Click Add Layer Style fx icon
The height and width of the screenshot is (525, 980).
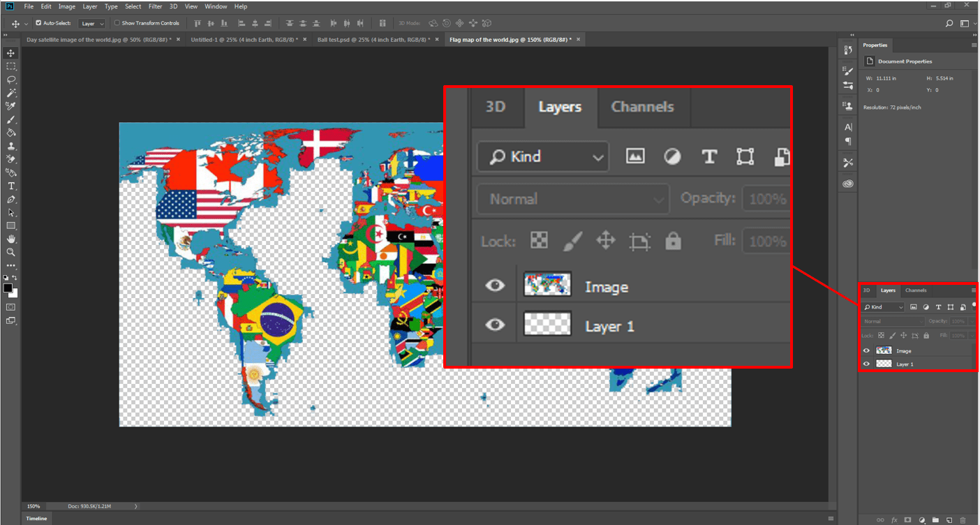(894, 519)
